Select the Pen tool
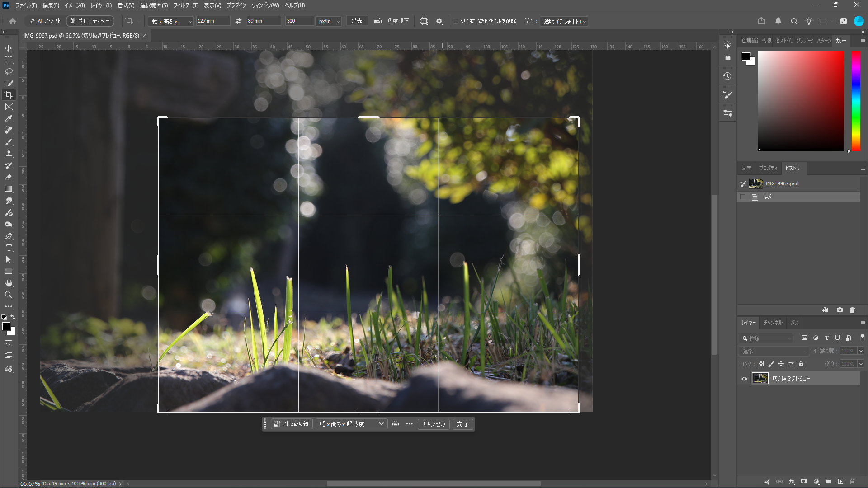Image resolution: width=868 pixels, height=488 pixels. pyautogui.click(x=9, y=236)
